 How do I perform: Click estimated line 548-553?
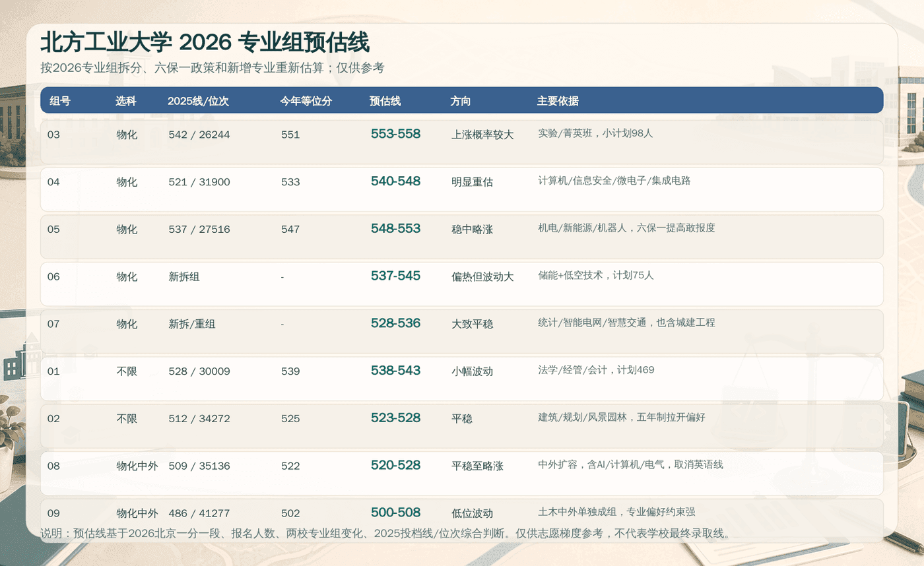[x=395, y=229]
